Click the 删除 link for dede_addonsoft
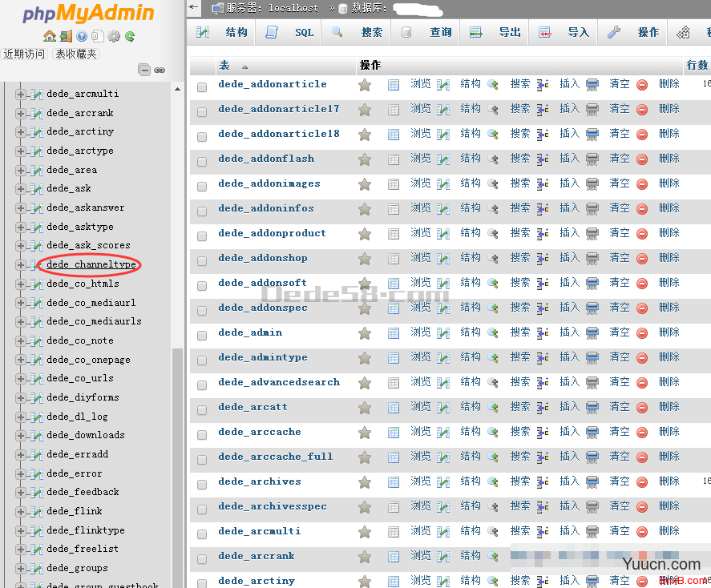 [669, 283]
